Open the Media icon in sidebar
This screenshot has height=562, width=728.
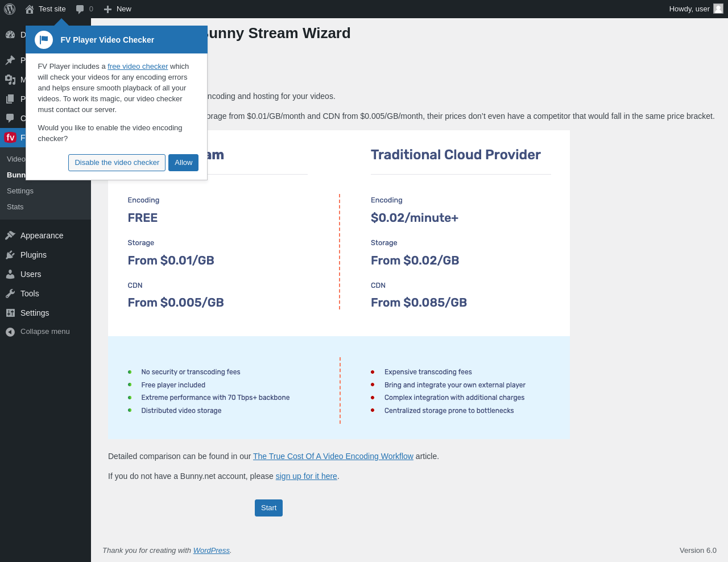tap(10, 80)
